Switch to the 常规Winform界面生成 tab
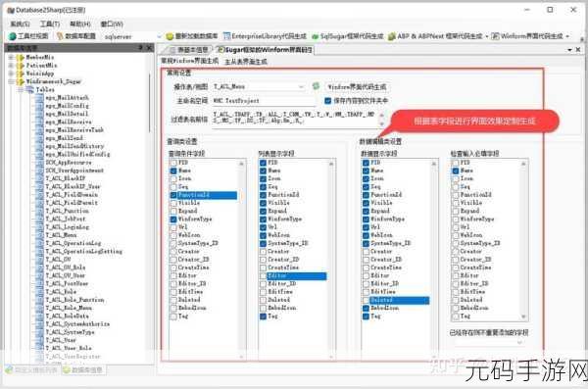The height and width of the screenshot is (389, 588). coord(190,61)
